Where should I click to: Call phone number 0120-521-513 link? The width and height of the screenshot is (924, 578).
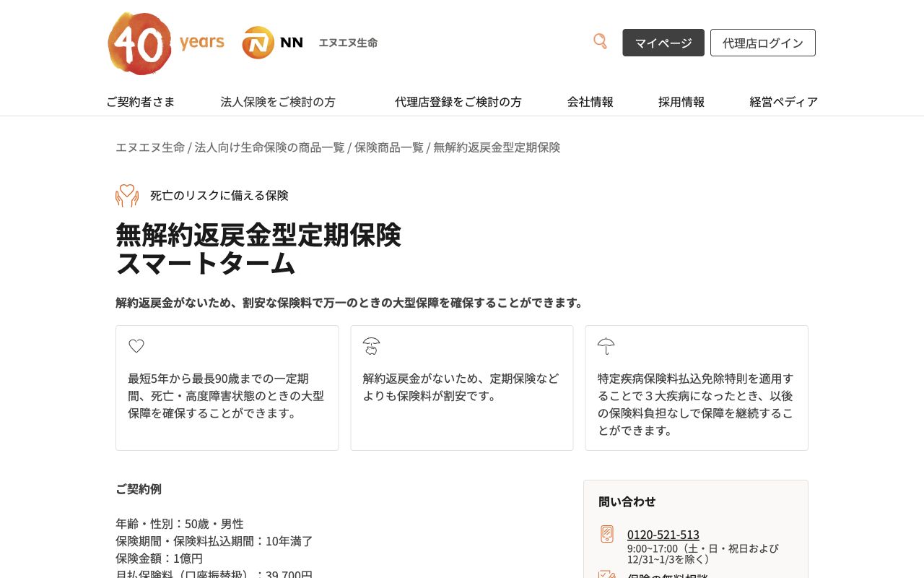tap(663, 535)
